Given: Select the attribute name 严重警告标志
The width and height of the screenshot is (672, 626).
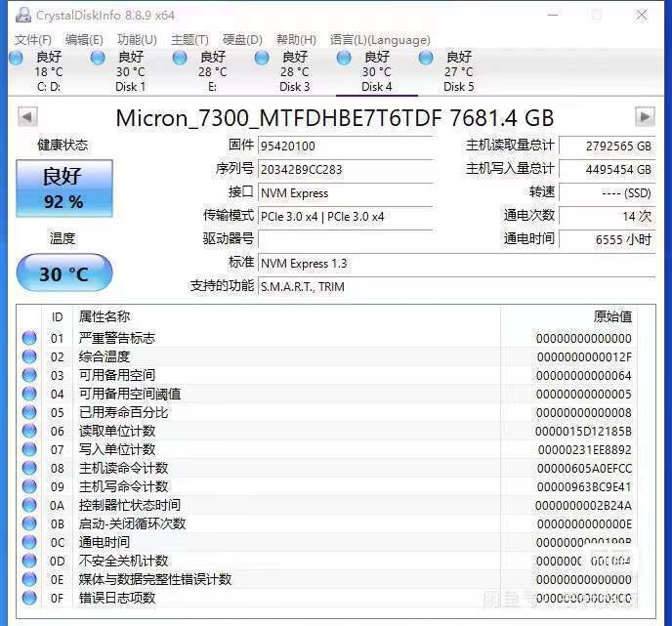Looking at the screenshot, I should click(x=117, y=338).
